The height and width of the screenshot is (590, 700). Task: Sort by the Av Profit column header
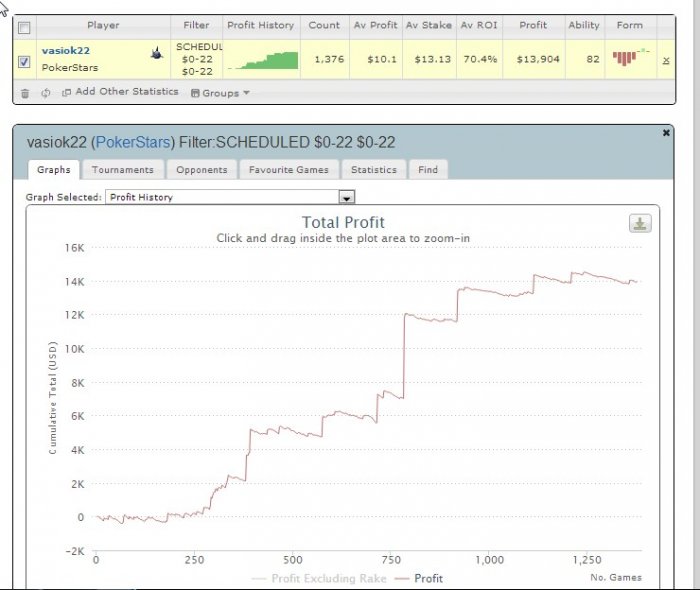[x=375, y=25]
